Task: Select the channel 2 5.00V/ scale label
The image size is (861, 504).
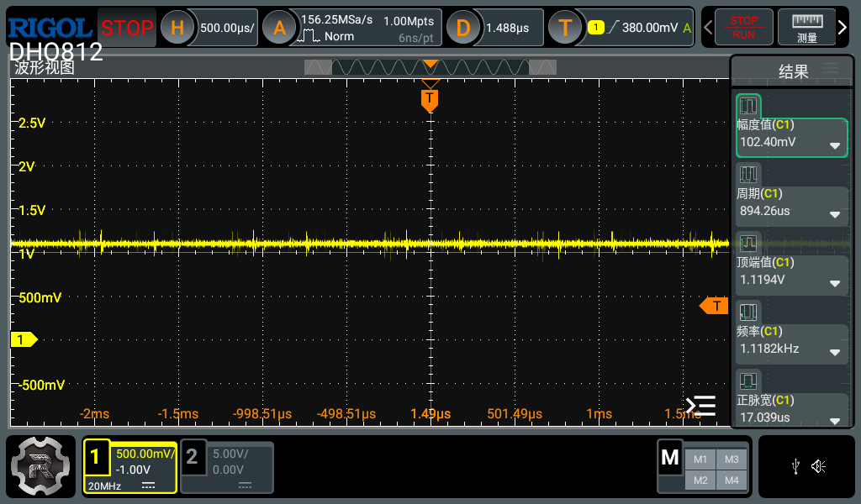Action: [230, 454]
